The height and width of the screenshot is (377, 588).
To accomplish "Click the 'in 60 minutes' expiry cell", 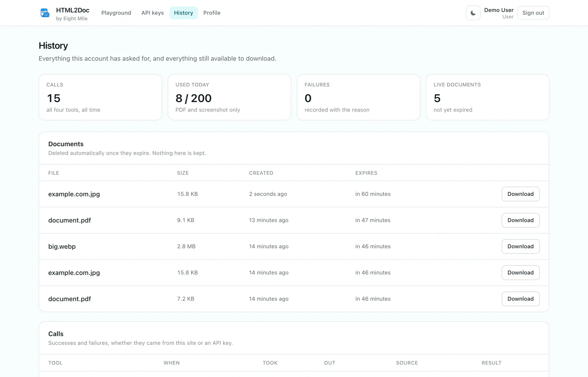I will (373, 194).
